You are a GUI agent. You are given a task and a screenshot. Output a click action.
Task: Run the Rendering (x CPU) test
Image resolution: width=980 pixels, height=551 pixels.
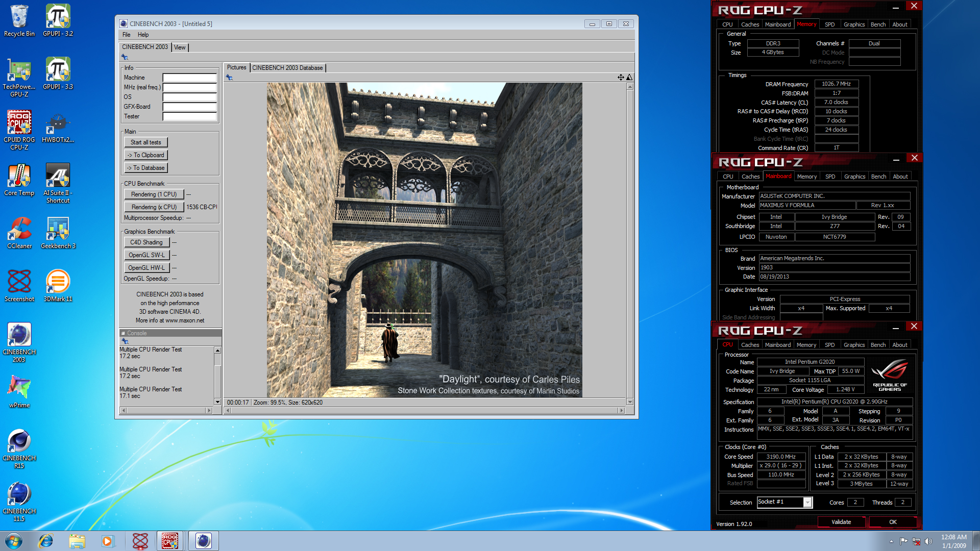coord(154,207)
